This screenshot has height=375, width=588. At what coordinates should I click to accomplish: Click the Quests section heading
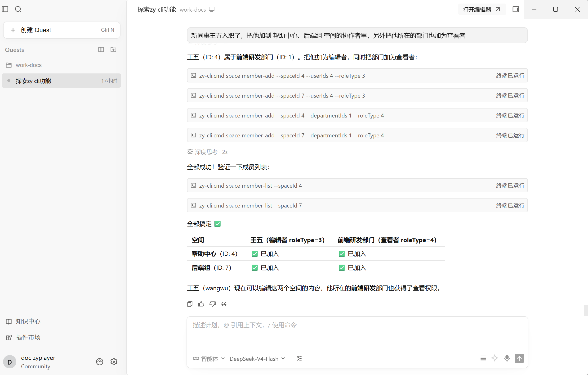click(x=15, y=50)
